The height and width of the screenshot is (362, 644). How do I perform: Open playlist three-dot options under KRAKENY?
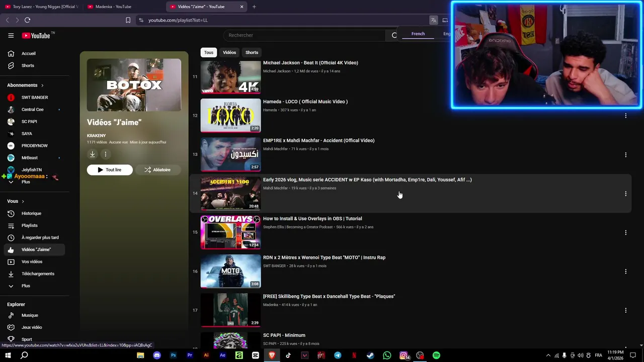105,154
